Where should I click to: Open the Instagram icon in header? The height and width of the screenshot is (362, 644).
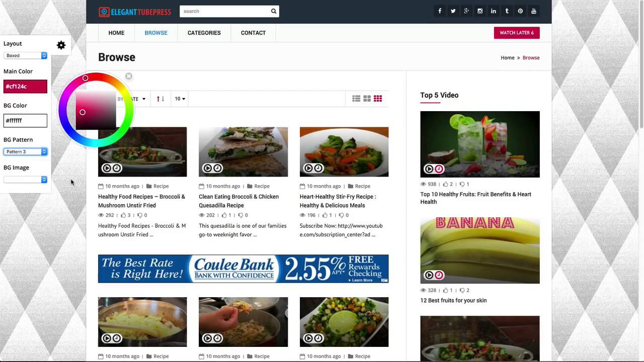(480, 11)
